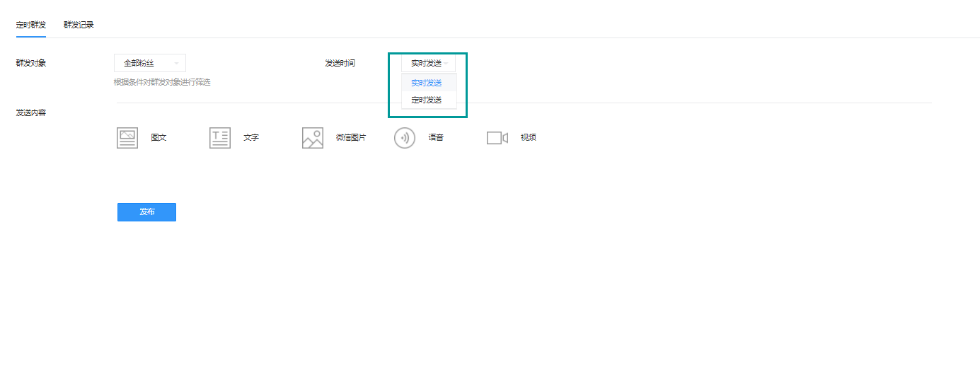Open the 全部粉丝 recipient dropdown
Image resolution: width=980 pixels, height=382 pixels.
pos(150,63)
